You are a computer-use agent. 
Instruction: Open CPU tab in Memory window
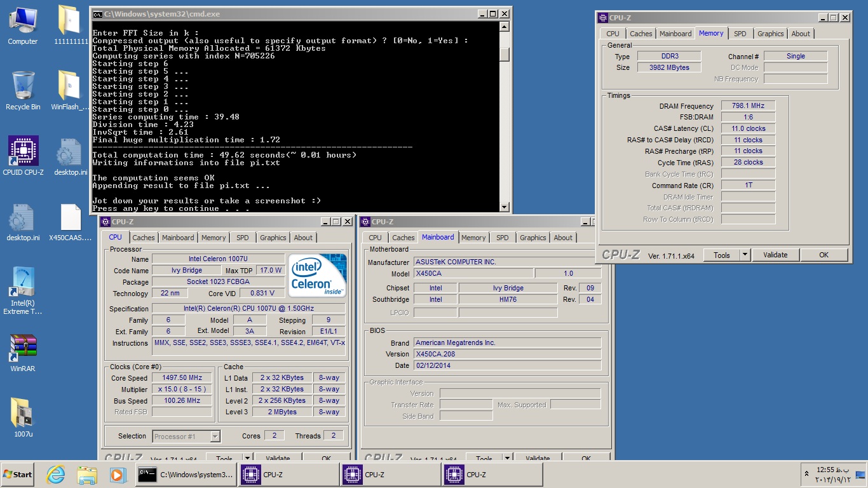613,34
